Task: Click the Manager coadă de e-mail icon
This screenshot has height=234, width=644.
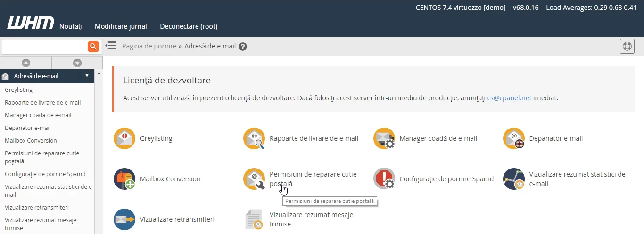Action: pyautogui.click(x=384, y=138)
